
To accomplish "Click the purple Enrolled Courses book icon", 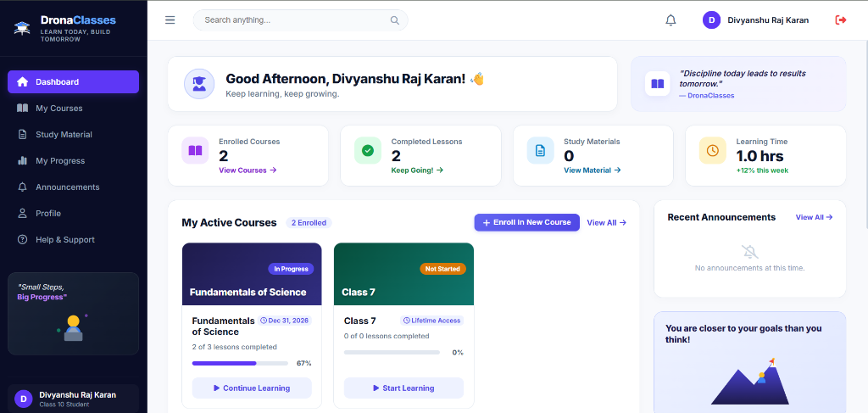I will (195, 151).
